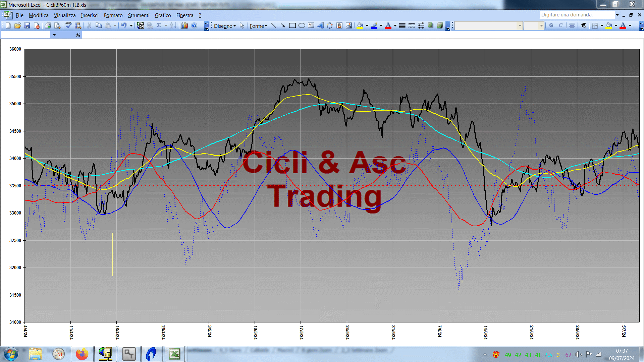Open the File menu

(x=19, y=15)
